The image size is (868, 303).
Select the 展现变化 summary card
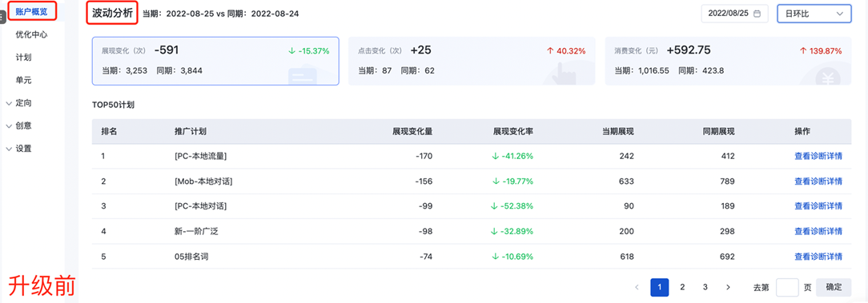pos(215,61)
